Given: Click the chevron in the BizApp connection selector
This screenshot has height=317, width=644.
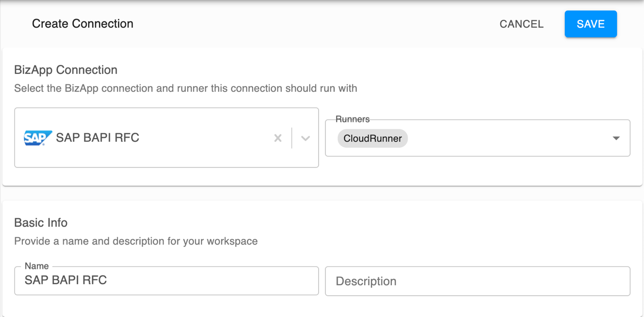Looking at the screenshot, I should [305, 138].
